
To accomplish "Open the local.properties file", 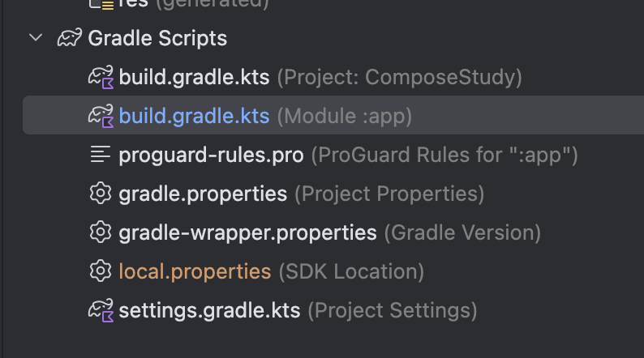I will (x=195, y=271).
